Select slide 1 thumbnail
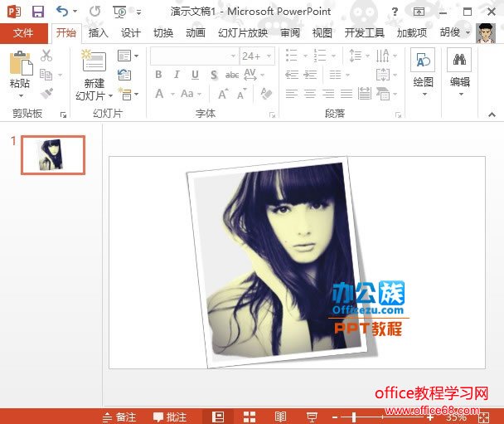This screenshot has height=424, width=504. point(53,155)
